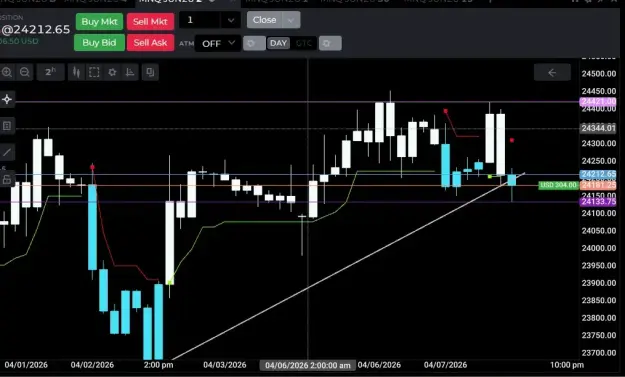Click the 24000.00 axis label
625x377 pixels.
point(599,248)
